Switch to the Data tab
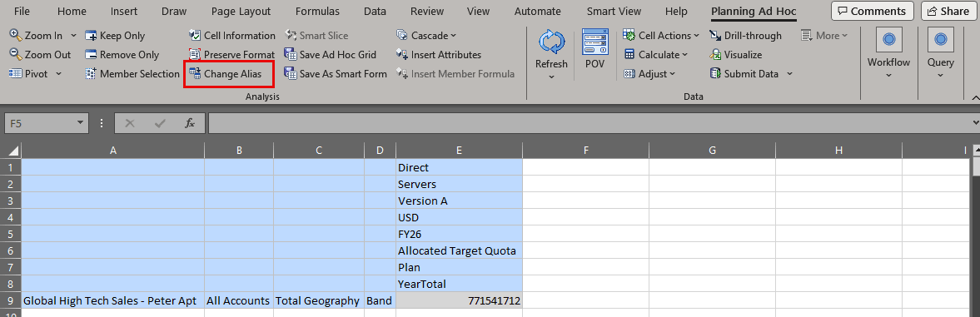The width and height of the screenshot is (980, 317). [375, 12]
